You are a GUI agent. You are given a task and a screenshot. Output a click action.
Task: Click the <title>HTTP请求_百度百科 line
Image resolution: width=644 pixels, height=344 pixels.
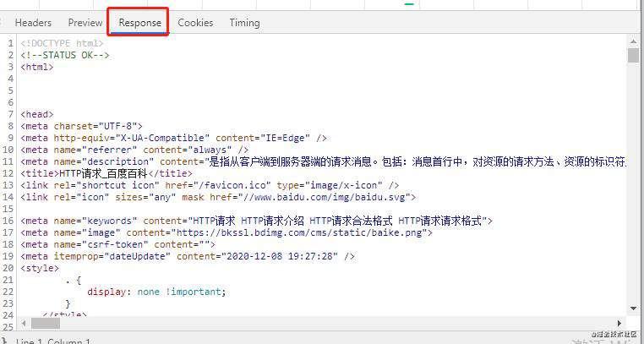click(106, 173)
